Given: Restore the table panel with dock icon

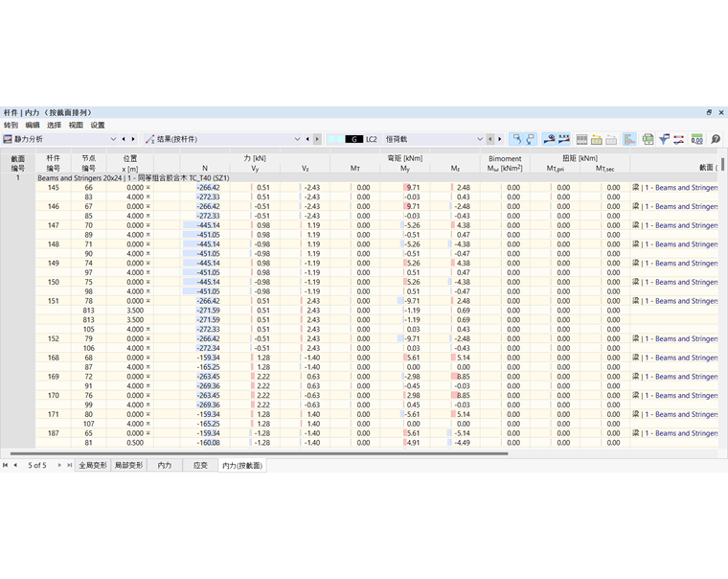Looking at the screenshot, I should pyautogui.click(x=709, y=112).
